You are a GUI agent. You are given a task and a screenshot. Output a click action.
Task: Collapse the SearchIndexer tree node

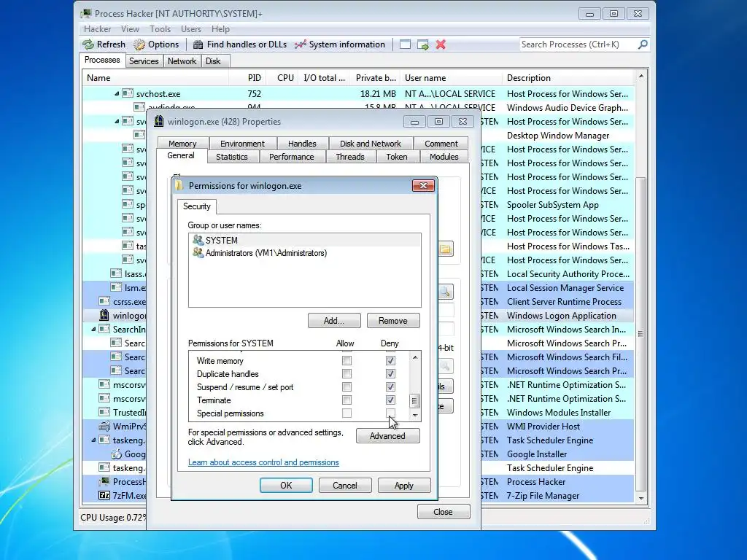[x=93, y=329]
